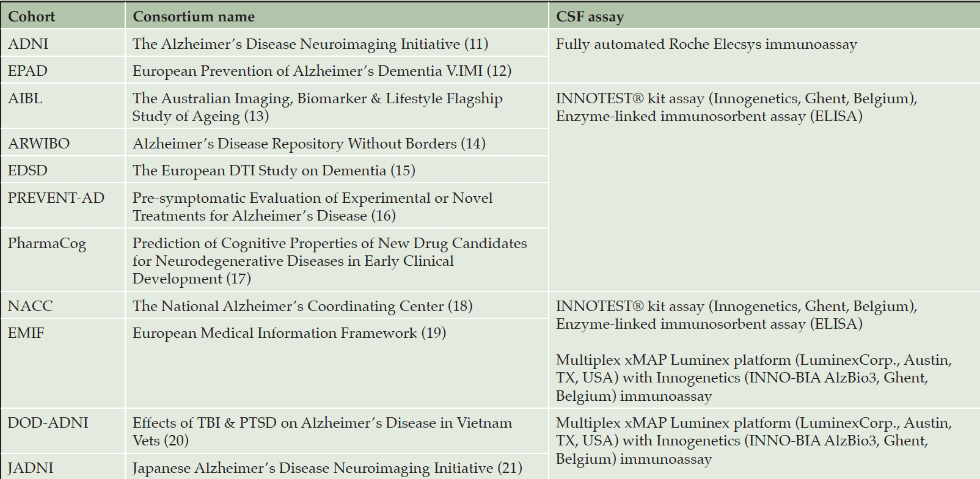This screenshot has height=479, width=980.
Task: Select The European DTI Study on Dementia
Action: click(x=274, y=170)
